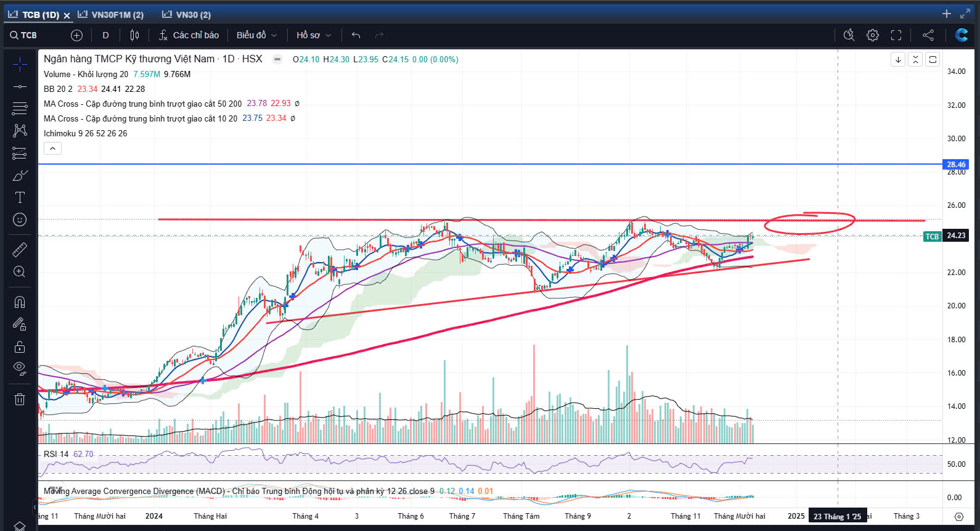The image size is (980, 531).
Task: Add a new chart tab
Action: (947, 14)
